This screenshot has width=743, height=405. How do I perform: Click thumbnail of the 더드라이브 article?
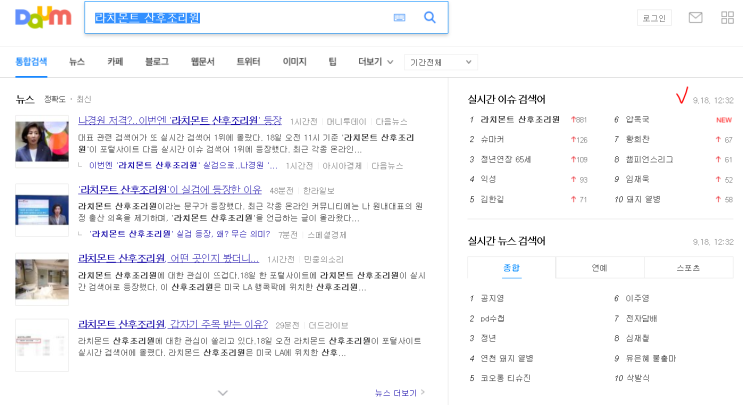[42, 345]
